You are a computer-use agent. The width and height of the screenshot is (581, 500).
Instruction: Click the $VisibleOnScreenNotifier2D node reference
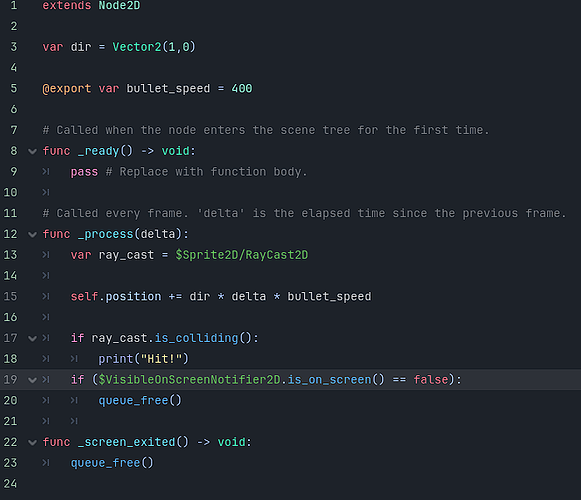189,380
